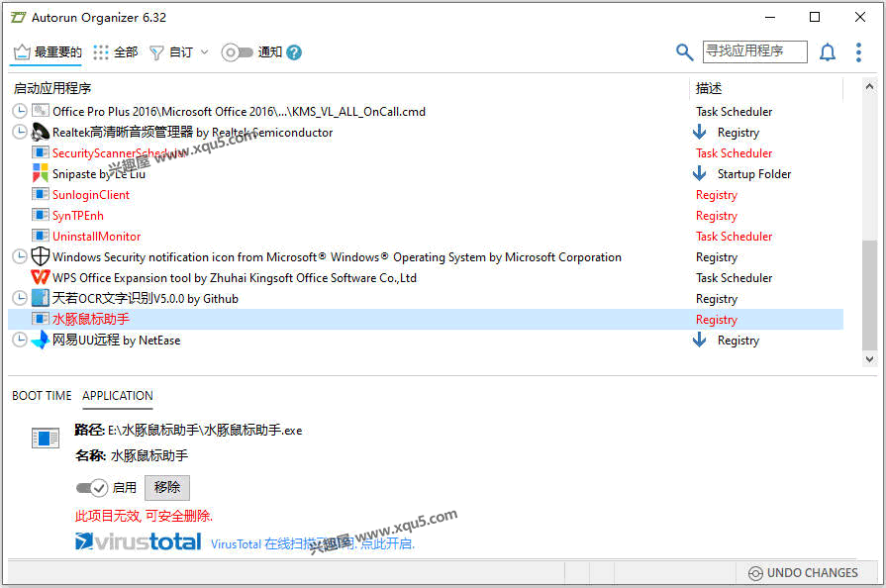Click inside the 寻找应用程序 search field
The height and width of the screenshot is (588, 886).
755,51
